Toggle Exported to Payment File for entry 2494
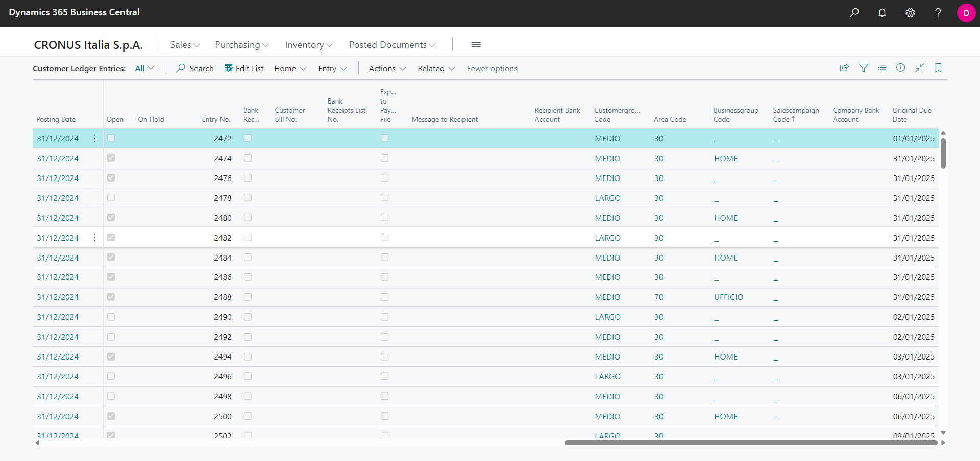The width and height of the screenshot is (980, 461). click(x=385, y=356)
